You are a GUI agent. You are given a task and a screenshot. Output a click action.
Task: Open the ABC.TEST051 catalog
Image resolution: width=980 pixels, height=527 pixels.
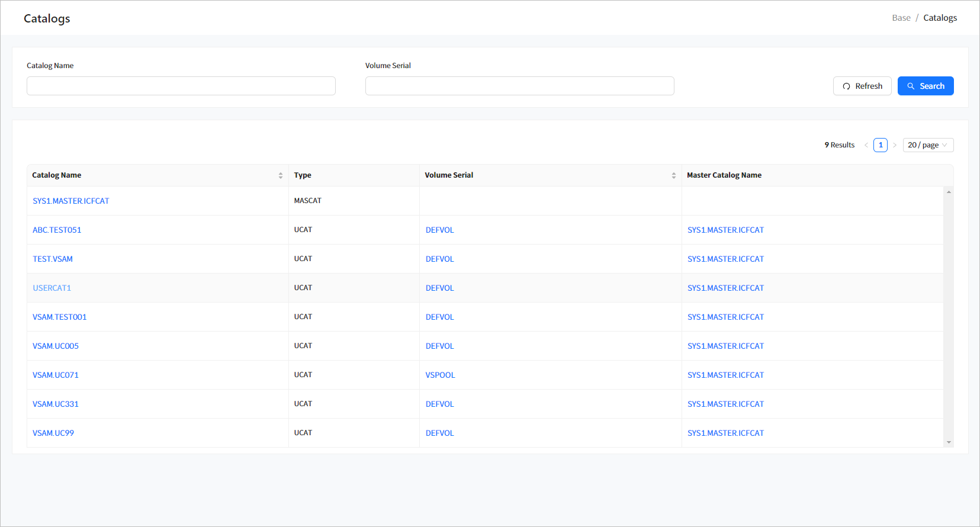point(57,230)
